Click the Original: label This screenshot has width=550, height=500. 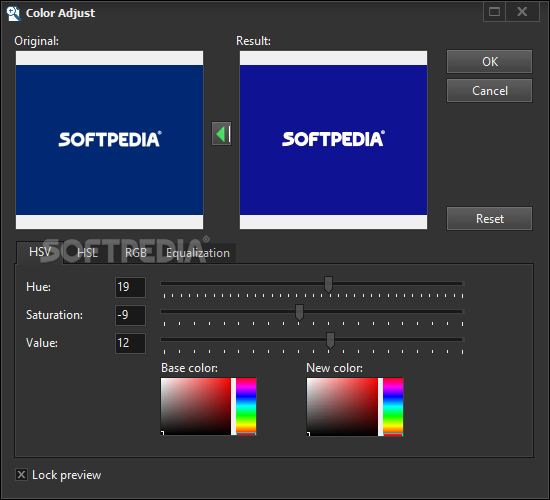36,41
